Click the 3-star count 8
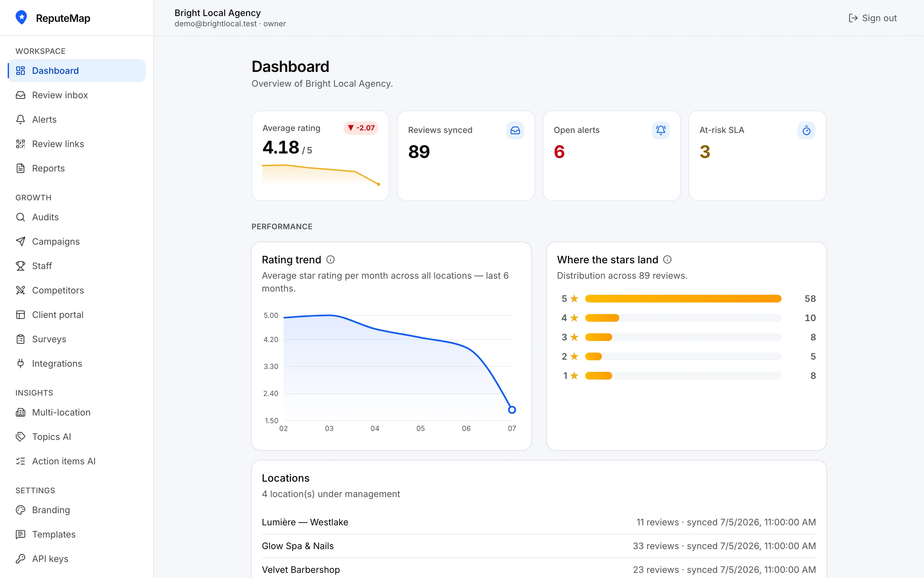Image resolution: width=924 pixels, height=578 pixels. 813,337
